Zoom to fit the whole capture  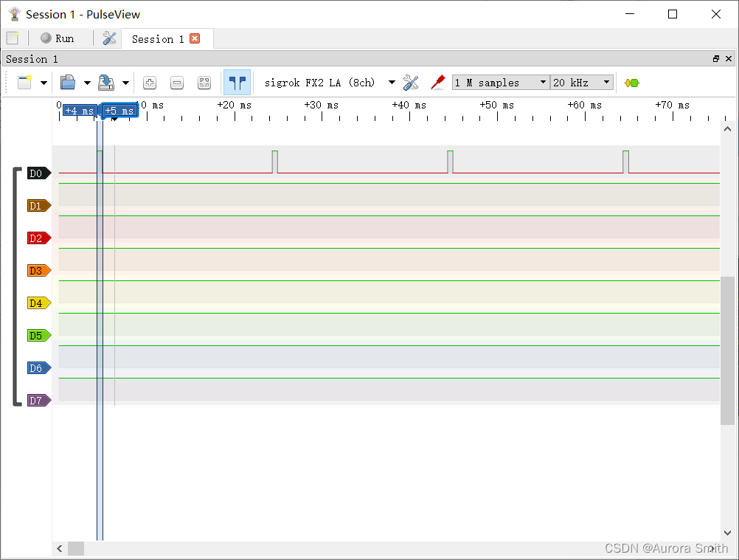click(x=204, y=83)
